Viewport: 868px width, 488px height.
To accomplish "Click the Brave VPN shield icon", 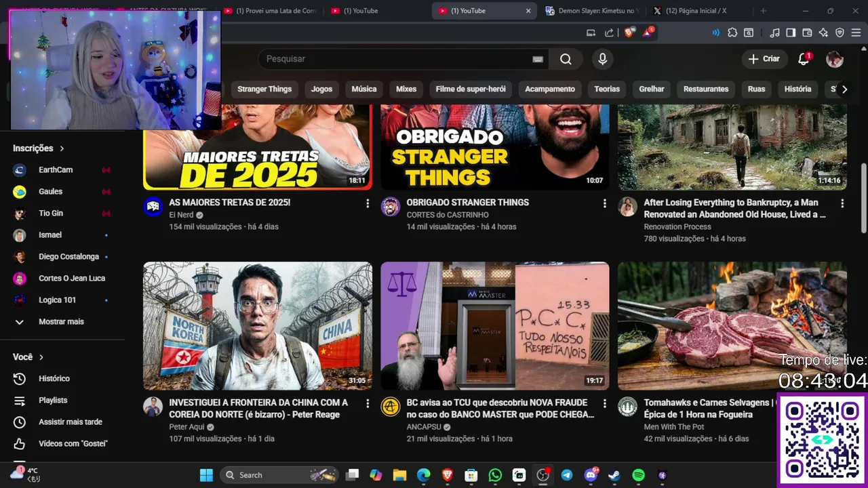I will (x=840, y=33).
